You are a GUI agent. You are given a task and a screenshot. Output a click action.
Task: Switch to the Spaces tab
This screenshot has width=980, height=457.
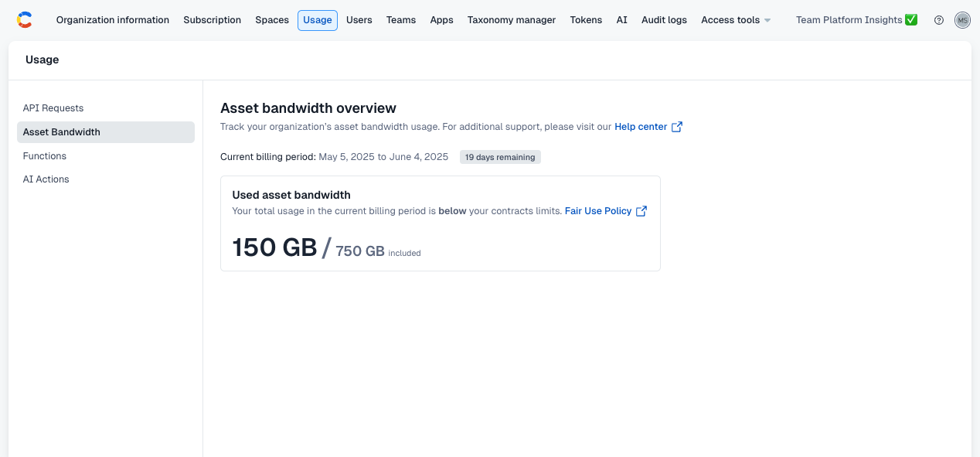[272, 20]
